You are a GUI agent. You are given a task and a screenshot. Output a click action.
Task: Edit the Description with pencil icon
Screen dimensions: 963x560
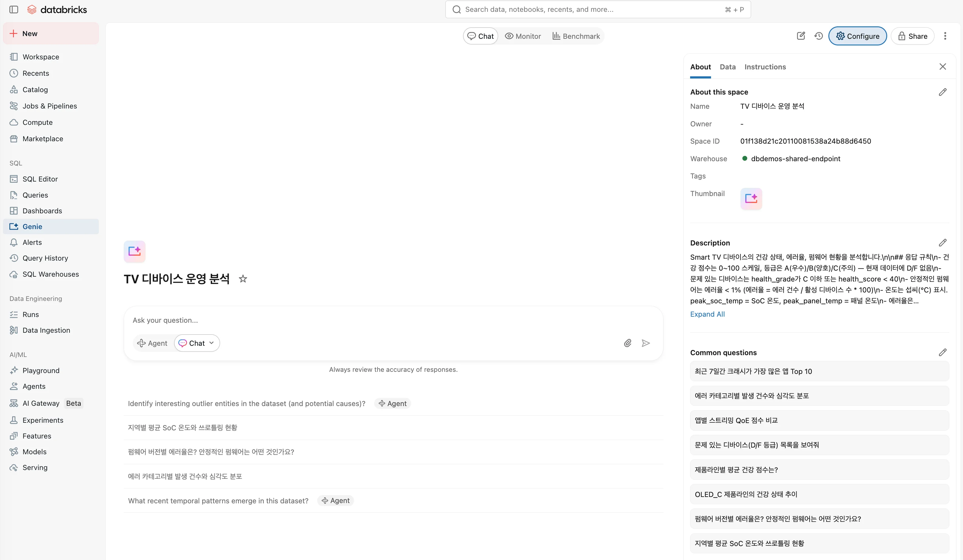tap(943, 243)
